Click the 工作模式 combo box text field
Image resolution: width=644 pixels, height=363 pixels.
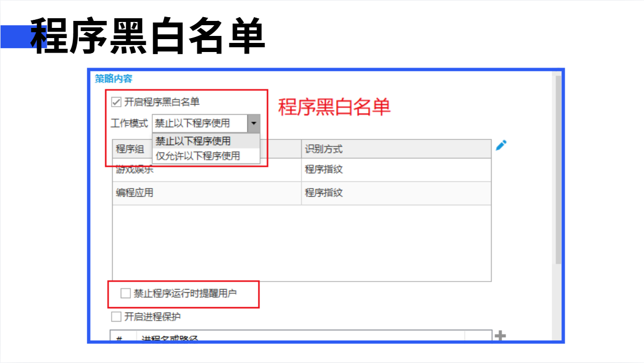tap(199, 123)
